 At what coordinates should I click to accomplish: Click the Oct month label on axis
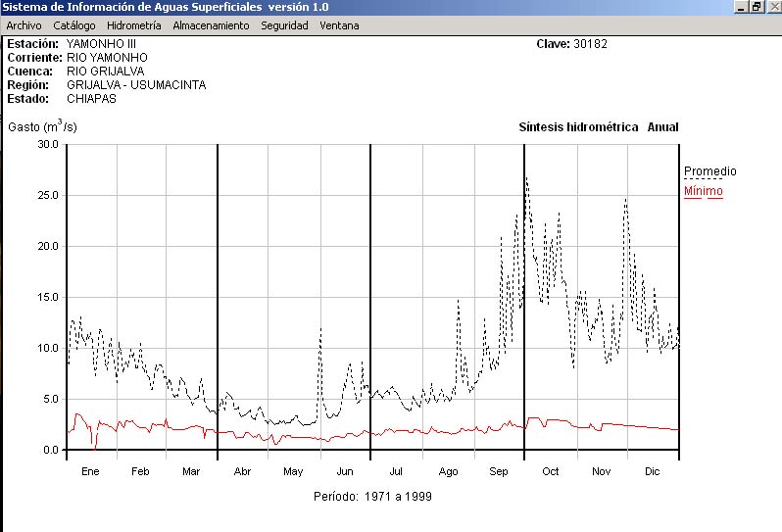coord(550,472)
